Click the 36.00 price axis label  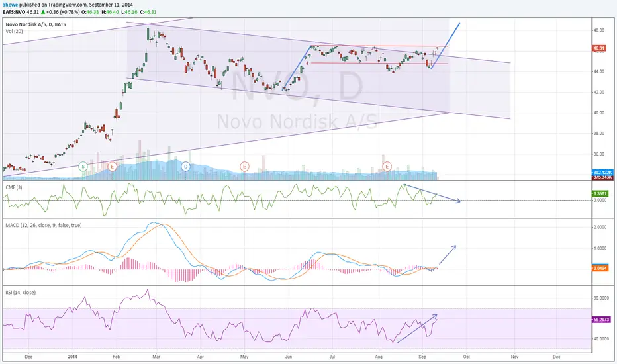(599, 154)
